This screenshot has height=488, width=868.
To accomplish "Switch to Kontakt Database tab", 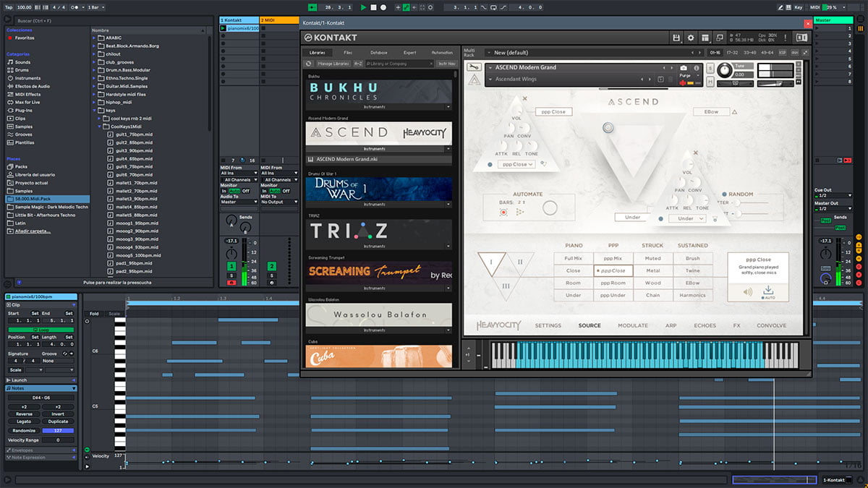I will (379, 53).
